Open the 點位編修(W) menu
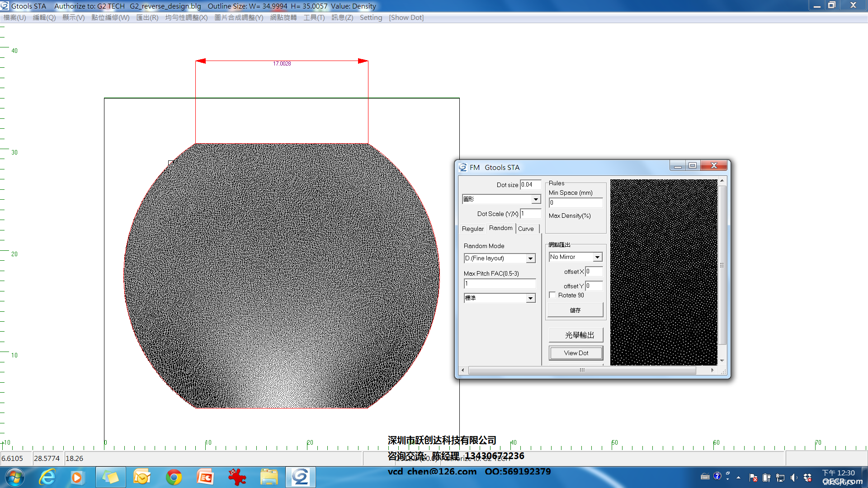Viewport: 868px width, 488px height. pos(110,18)
